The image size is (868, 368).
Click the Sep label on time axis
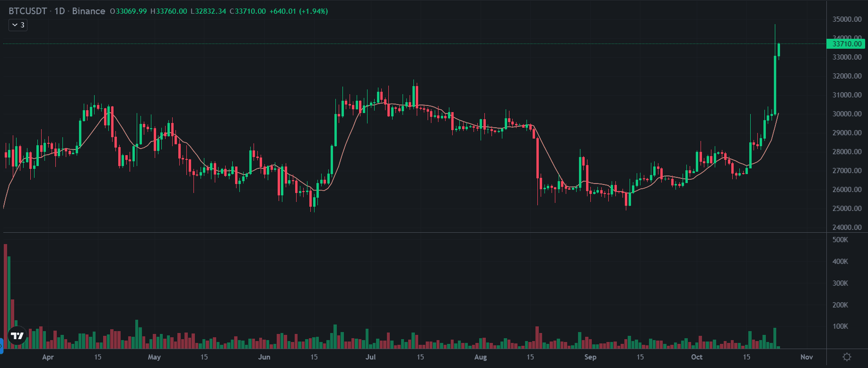click(x=590, y=357)
